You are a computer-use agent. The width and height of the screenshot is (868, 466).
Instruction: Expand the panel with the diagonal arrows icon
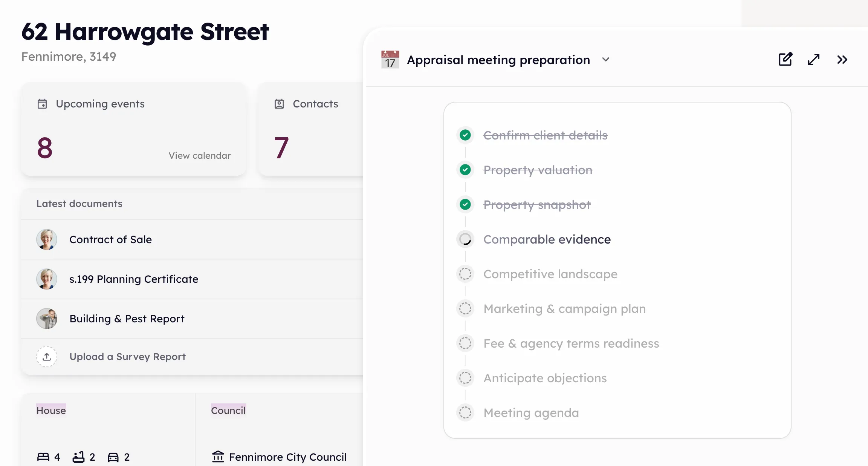(x=814, y=60)
